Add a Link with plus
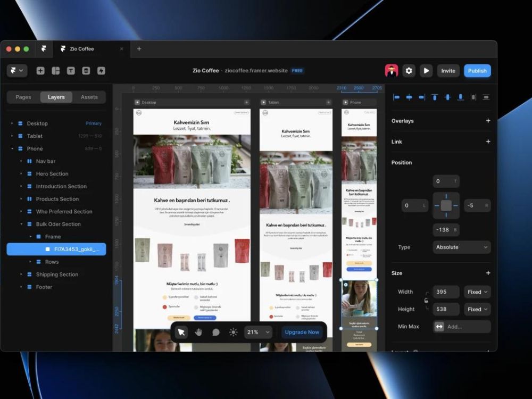The image size is (532, 399). coord(488,142)
